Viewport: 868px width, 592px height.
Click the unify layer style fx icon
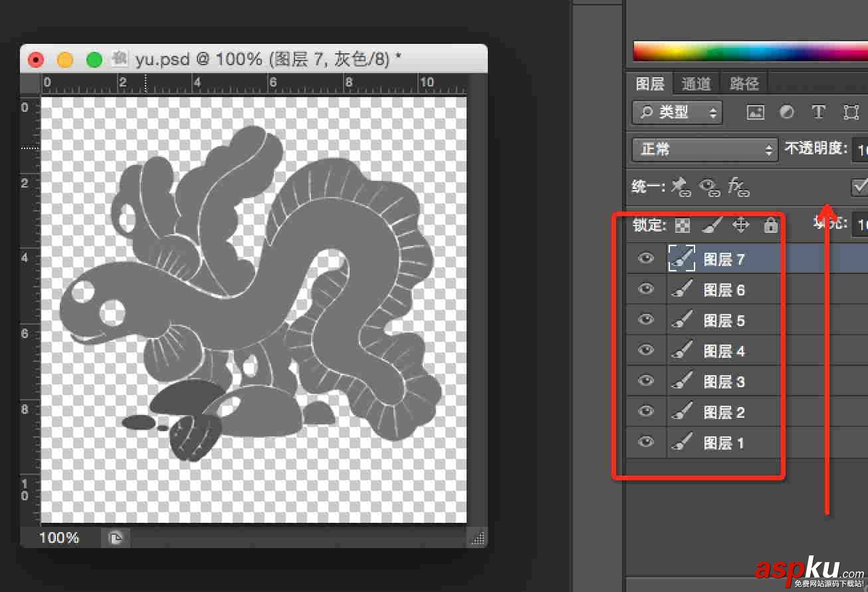[x=738, y=188]
